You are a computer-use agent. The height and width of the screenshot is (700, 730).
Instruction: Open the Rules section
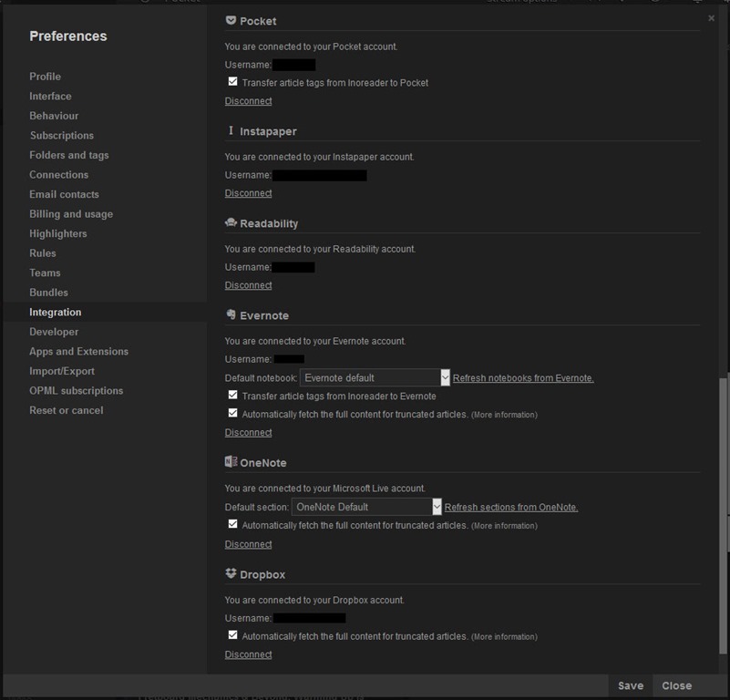pos(43,253)
